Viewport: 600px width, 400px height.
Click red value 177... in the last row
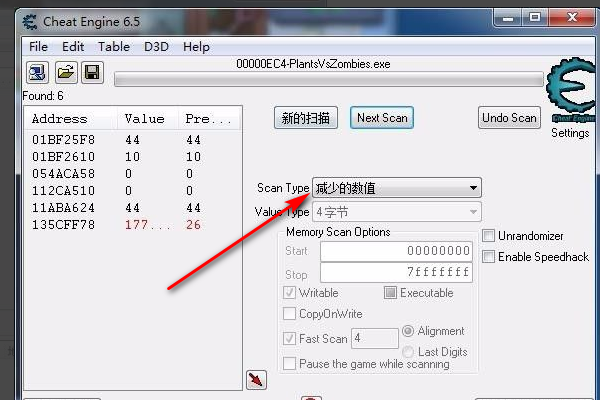pos(147,225)
